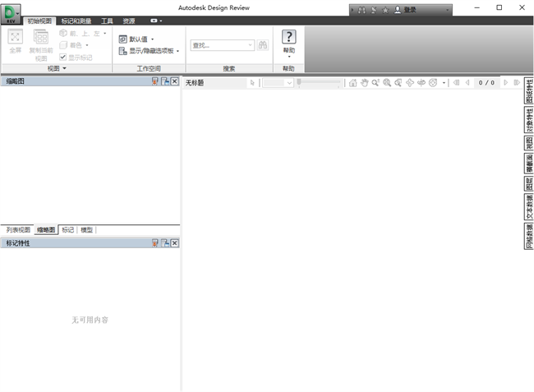Open the 图层 side palette tab
This screenshot has height=392, width=534.
click(x=529, y=183)
